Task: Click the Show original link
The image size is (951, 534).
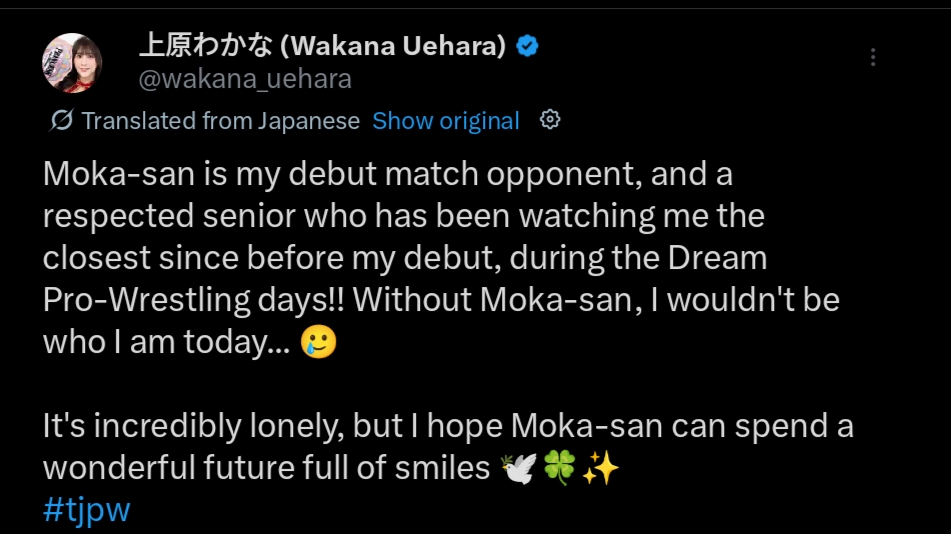Action: click(446, 121)
